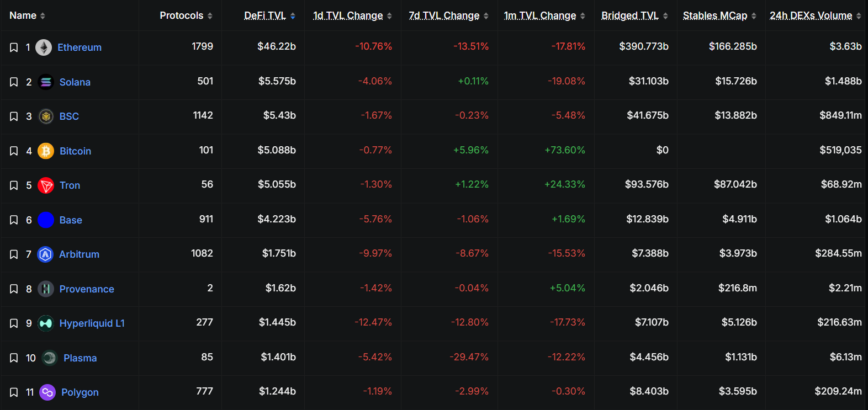Toggle bookmark for Base chain
This screenshot has height=410, width=868.
pos(14,220)
